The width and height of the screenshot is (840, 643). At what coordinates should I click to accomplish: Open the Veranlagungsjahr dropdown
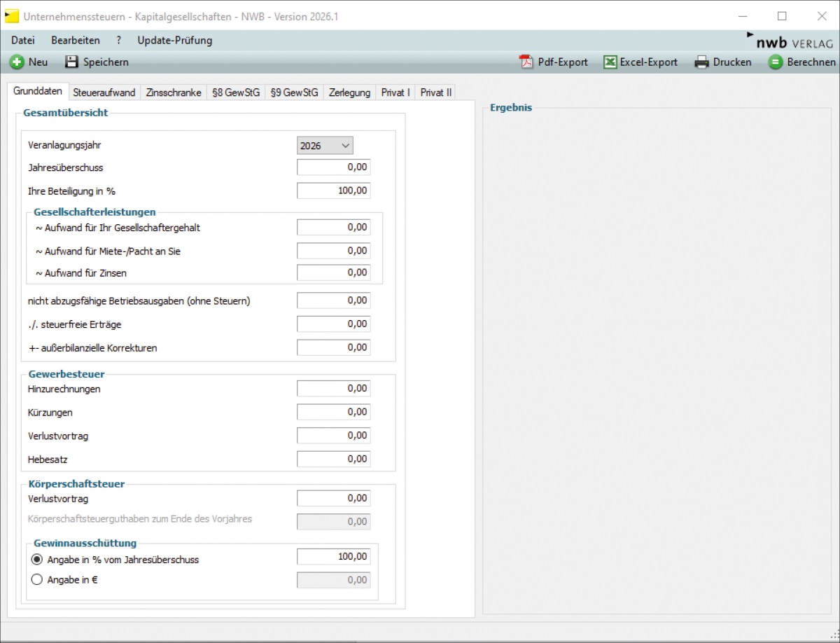[x=325, y=146]
